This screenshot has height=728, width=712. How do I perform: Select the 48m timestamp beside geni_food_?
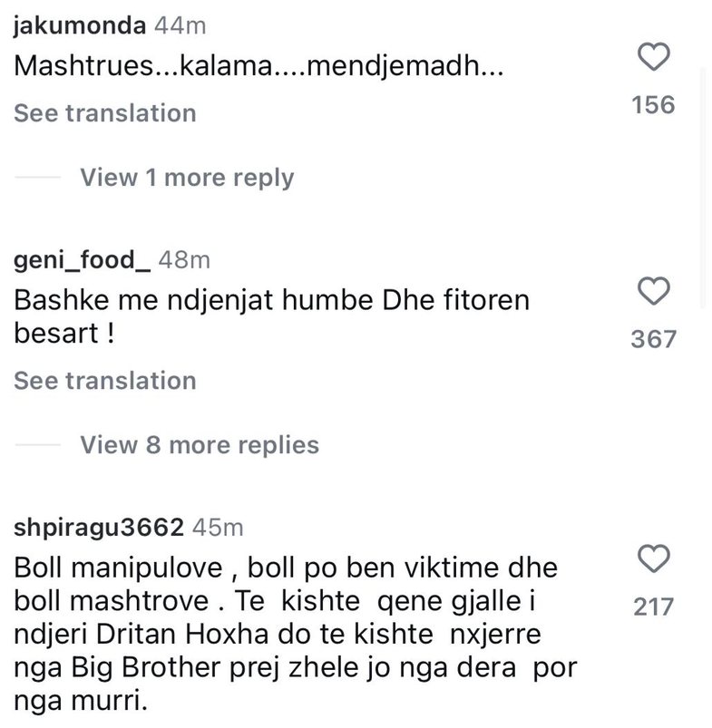coord(184,259)
